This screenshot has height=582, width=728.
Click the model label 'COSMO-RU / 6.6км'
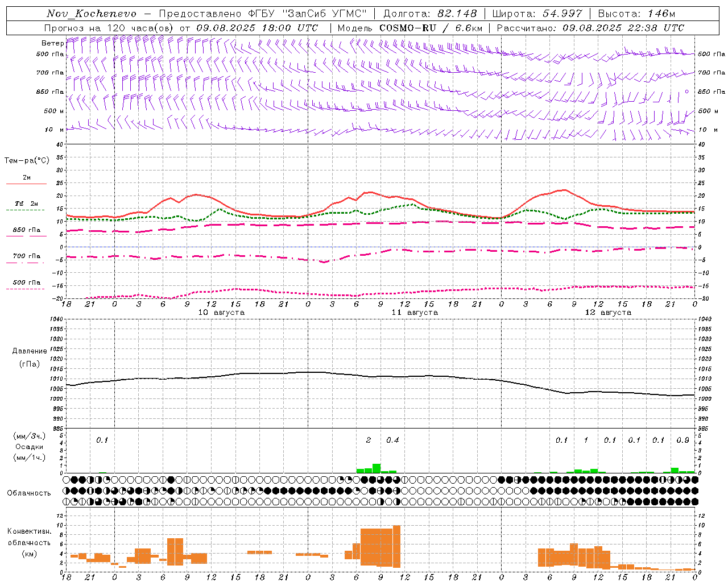(431, 28)
